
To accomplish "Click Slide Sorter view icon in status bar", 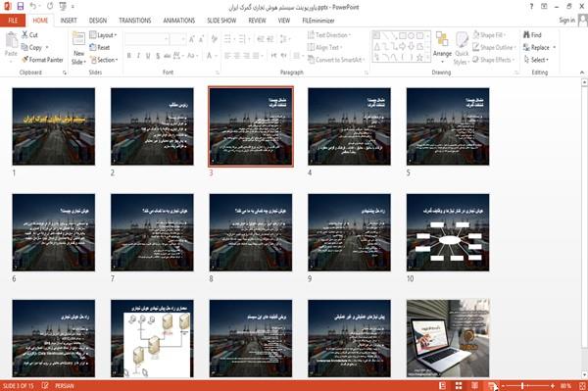I will pyautogui.click(x=459, y=385).
